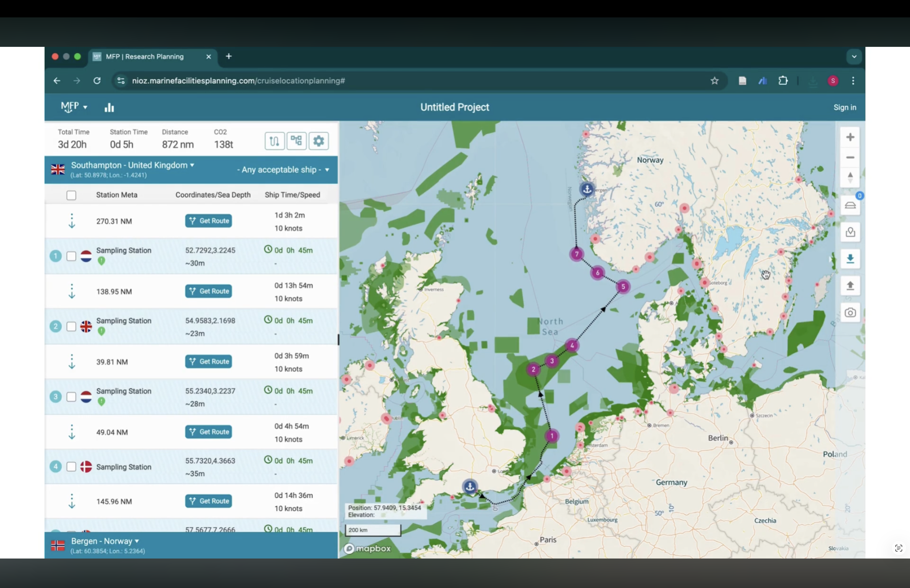The image size is (910, 588).
Task: Expand Southampton - United Kingdom port dropdown
Action: click(x=133, y=165)
